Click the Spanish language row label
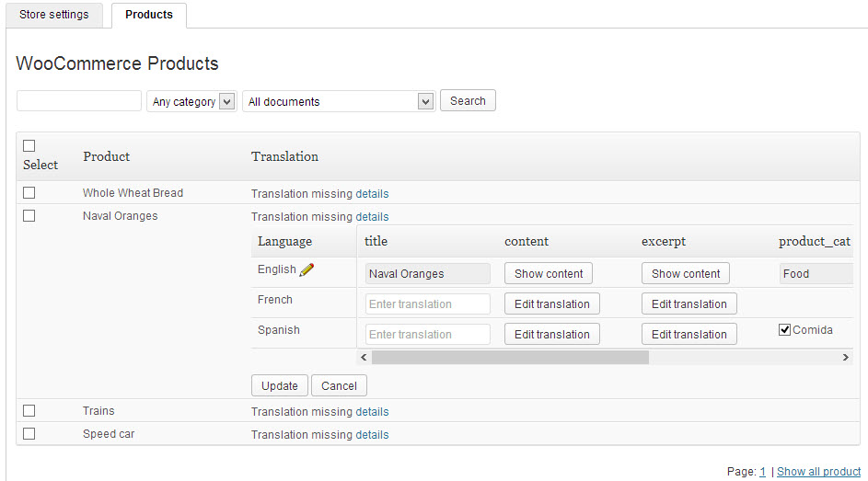The height and width of the screenshot is (481, 868). [279, 330]
